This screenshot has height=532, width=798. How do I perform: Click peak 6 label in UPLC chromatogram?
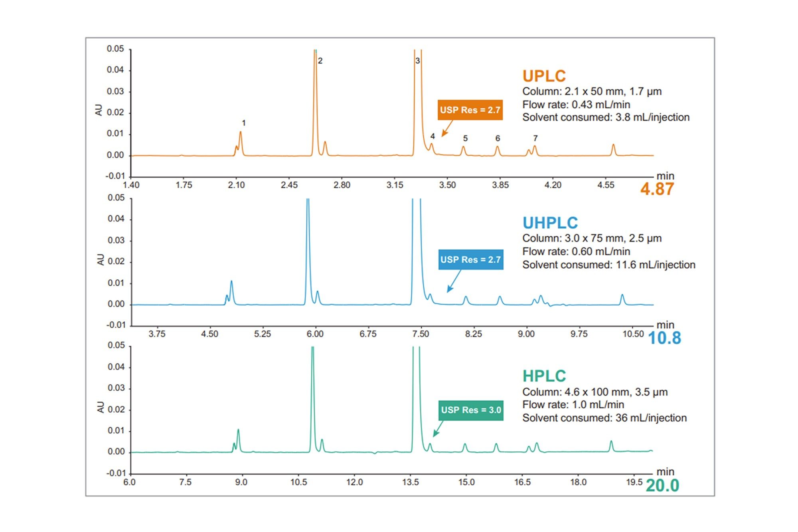coord(498,138)
